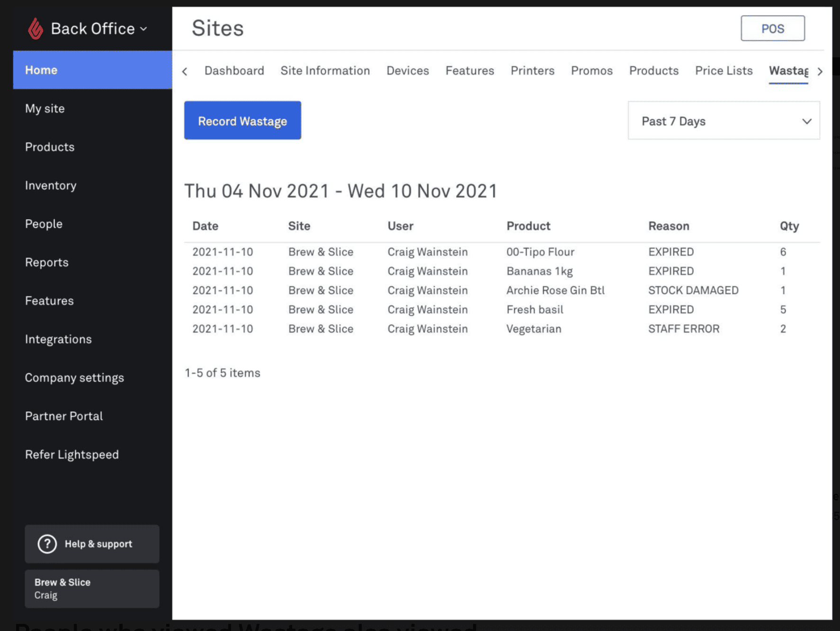840x631 pixels.
Task: Click the Lightspeed flame logo icon
Action: tap(35, 28)
